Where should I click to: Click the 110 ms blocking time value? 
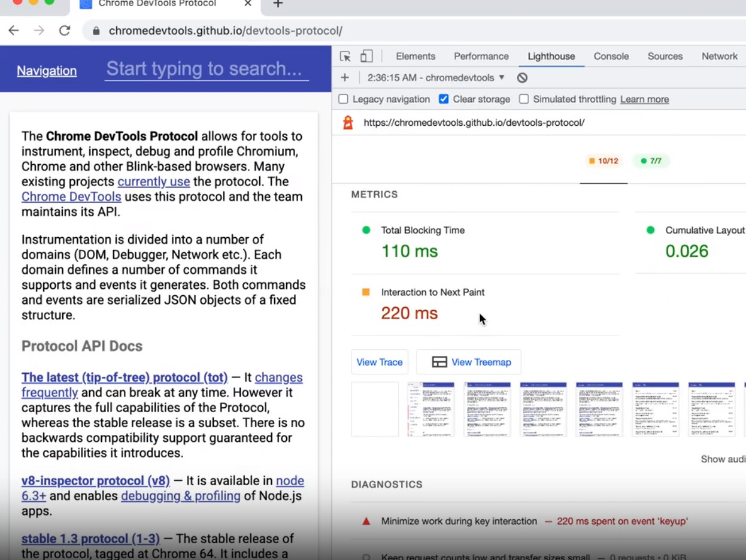410,252
